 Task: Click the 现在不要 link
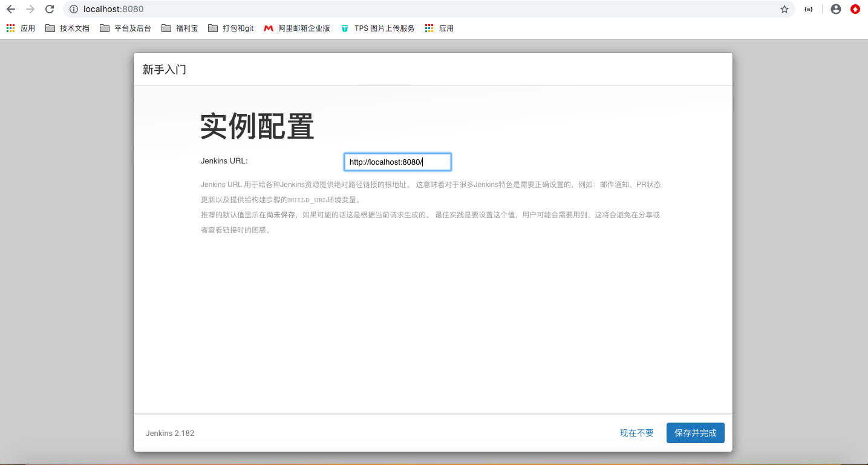637,433
